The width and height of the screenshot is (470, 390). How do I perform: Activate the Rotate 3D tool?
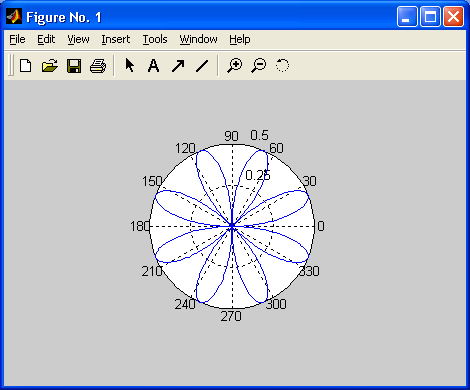tap(282, 65)
